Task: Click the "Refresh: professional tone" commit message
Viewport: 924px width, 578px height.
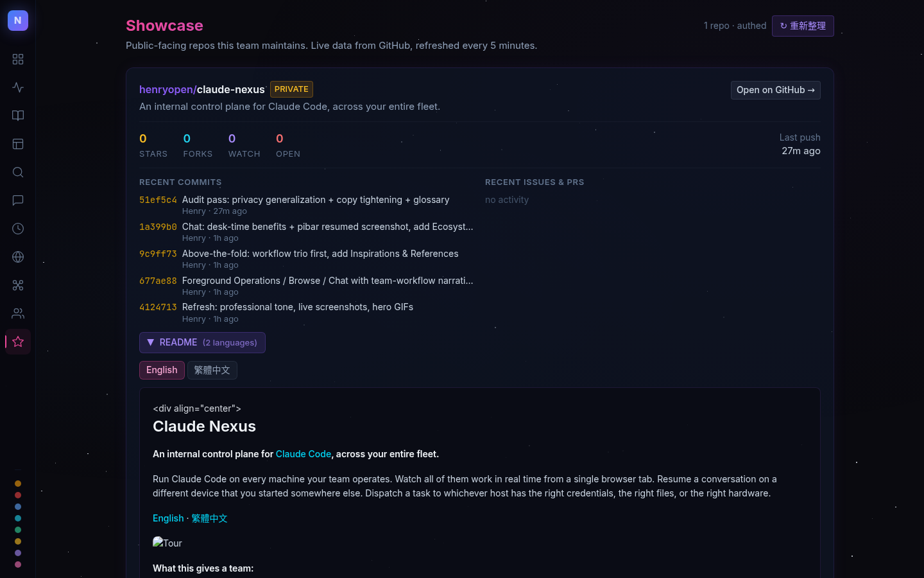Action: 298,307
